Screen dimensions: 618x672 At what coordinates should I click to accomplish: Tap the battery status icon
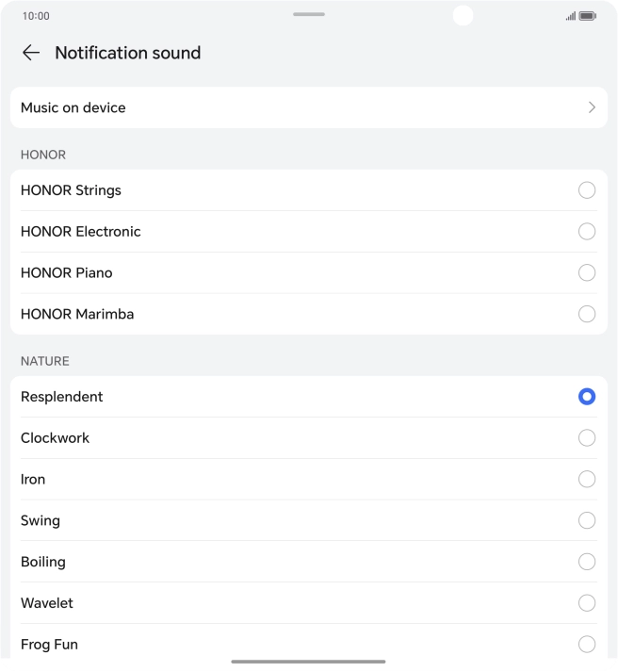(x=587, y=16)
